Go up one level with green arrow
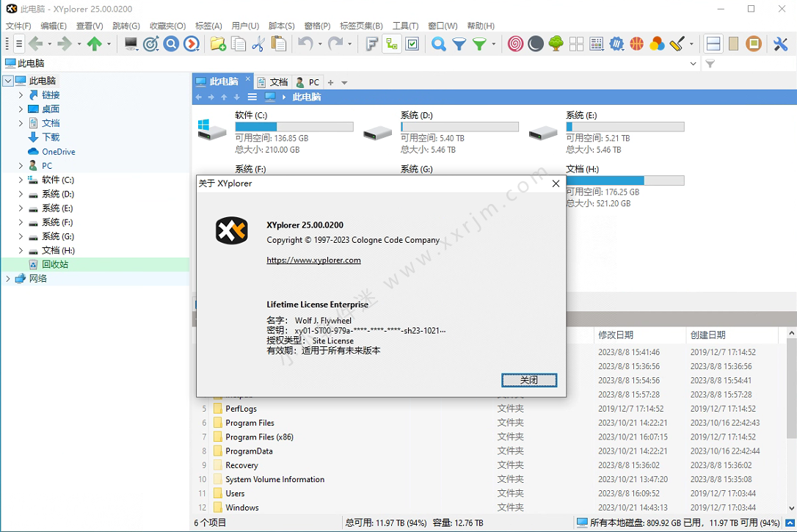 pos(94,44)
